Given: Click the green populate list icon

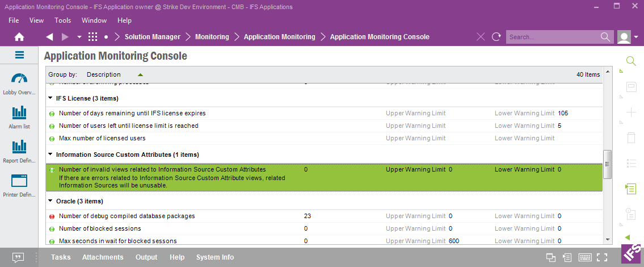Looking at the screenshot, I should pos(631,189).
